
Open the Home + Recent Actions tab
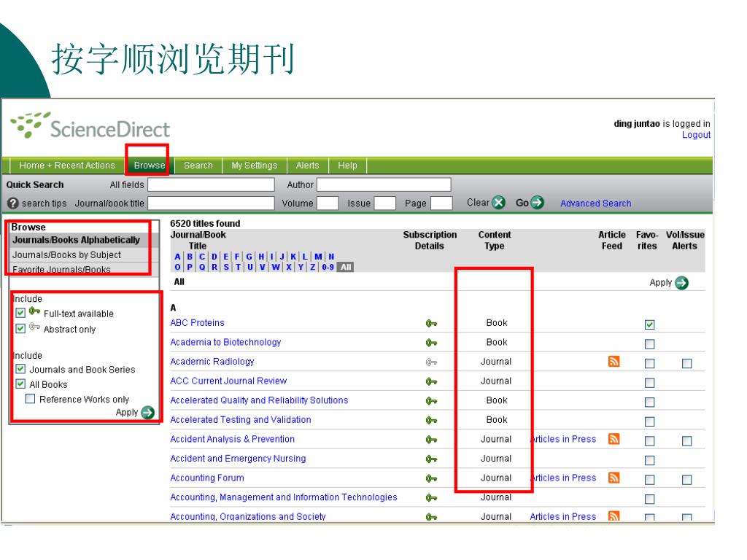tap(67, 166)
